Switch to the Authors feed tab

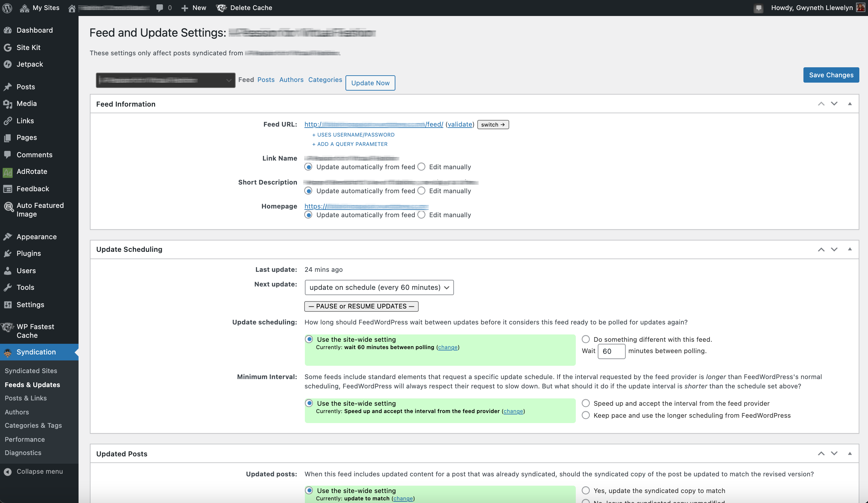point(292,80)
